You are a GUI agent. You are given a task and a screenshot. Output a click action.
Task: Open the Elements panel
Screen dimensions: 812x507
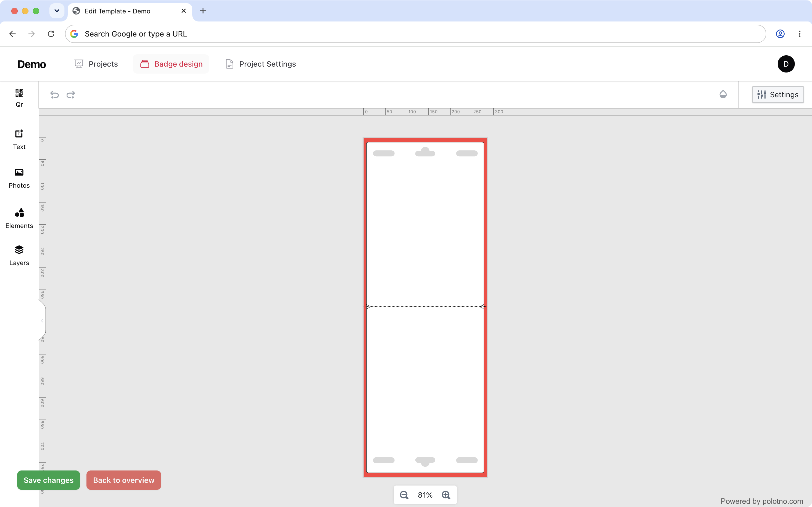[x=19, y=218]
